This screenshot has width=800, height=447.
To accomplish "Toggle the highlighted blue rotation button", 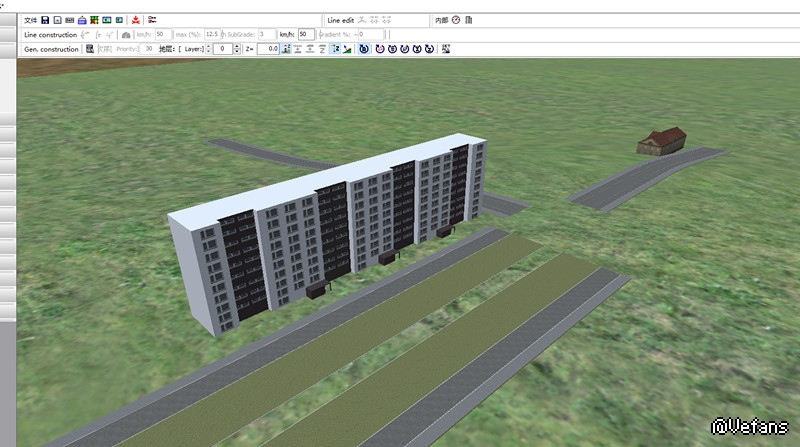I will click(364, 48).
